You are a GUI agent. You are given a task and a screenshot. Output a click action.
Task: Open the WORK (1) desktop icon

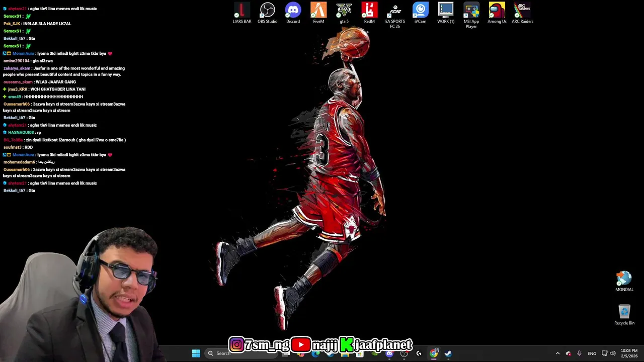[x=446, y=13]
